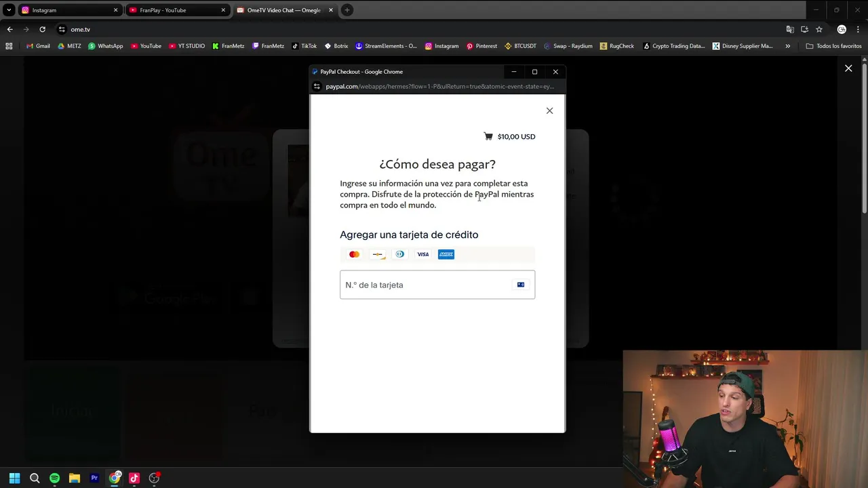Open the WhatsApp bookmark
The width and height of the screenshot is (868, 488).
106,46
